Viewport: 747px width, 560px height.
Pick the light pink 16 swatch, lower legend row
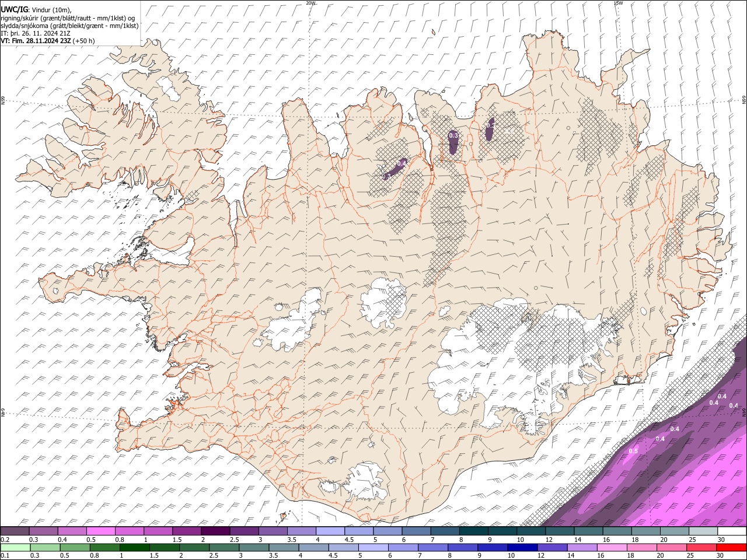click(612, 547)
